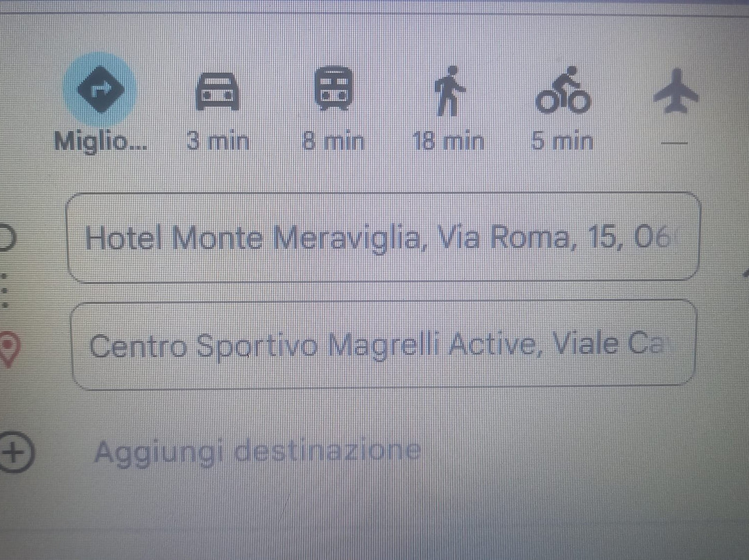This screenshot has width=749, height=560.
Task: Select flight mode airplane icon
Action: point(675,91)
